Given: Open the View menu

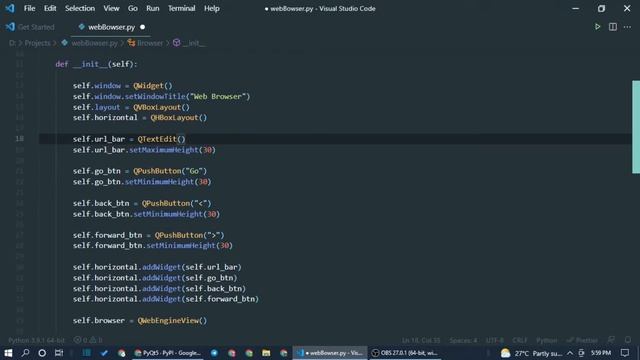Looking at the screenshot, I should (111, 8).
